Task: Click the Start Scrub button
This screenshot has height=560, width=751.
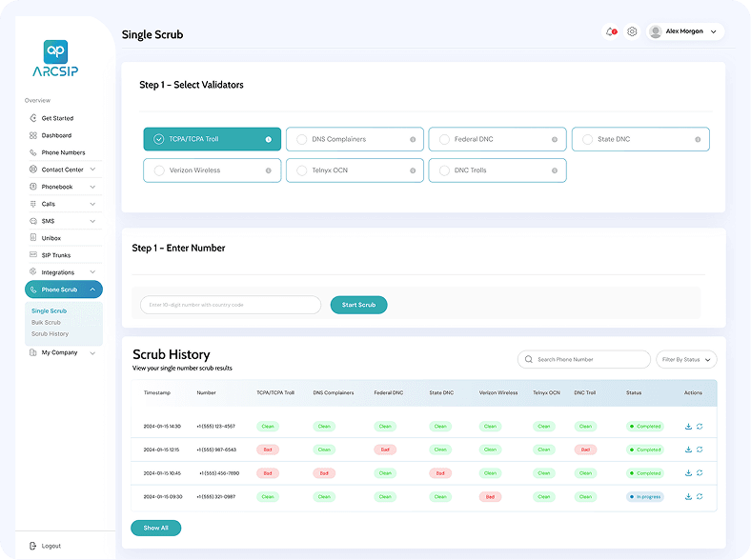Action: pyautogui.click(x=358, y=305)
